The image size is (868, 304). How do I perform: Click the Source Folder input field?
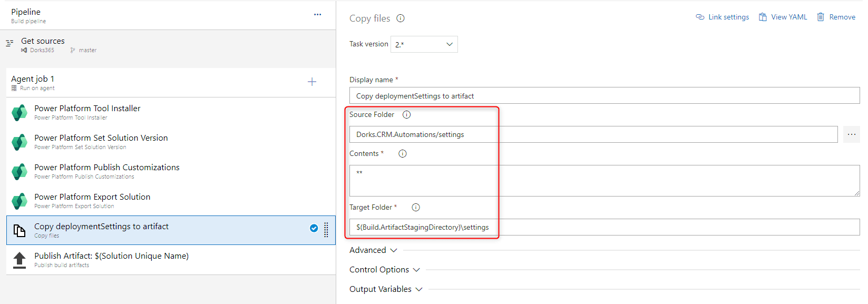click(x=593, y=134)
